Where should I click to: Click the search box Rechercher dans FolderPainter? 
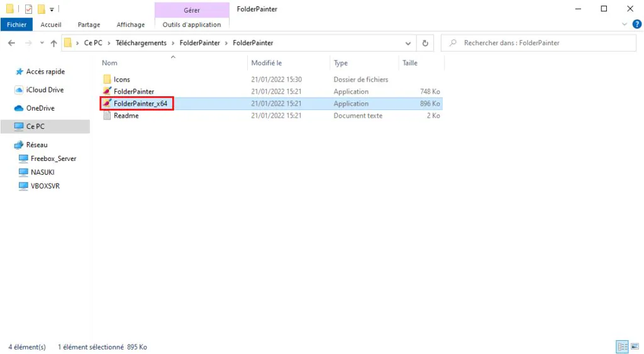point(538,43)
